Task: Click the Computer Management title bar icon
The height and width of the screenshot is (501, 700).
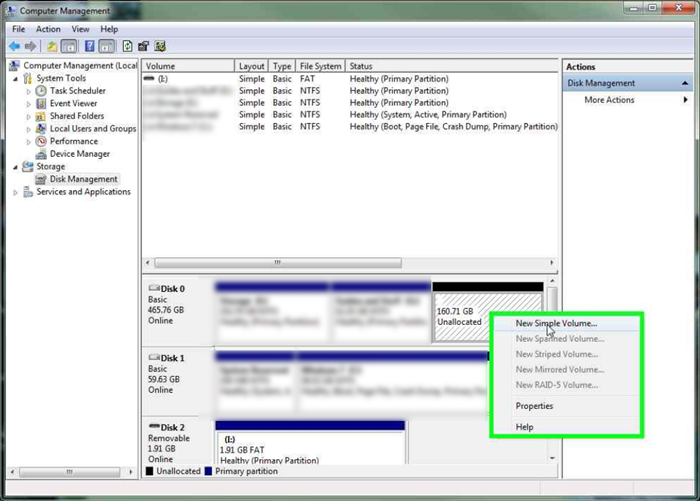Action: pyautogui.click(x=11, y=10)
